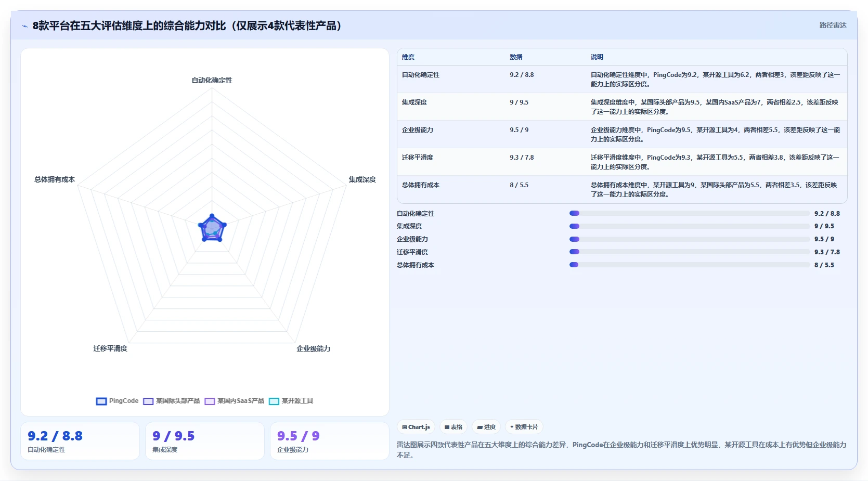The height and width of the screenshot is (481, 868).
Task: Click the PingCode blue legend swatch
Action: (x=101, y=401)
